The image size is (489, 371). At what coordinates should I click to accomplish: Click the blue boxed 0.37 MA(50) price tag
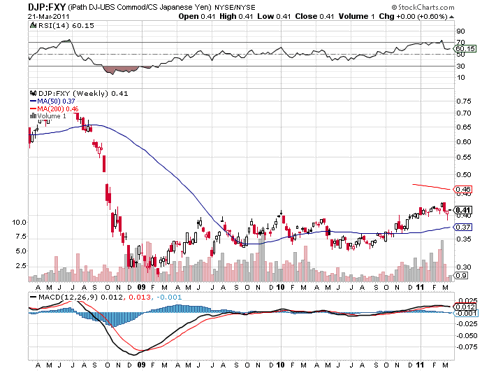coord(463,227)
